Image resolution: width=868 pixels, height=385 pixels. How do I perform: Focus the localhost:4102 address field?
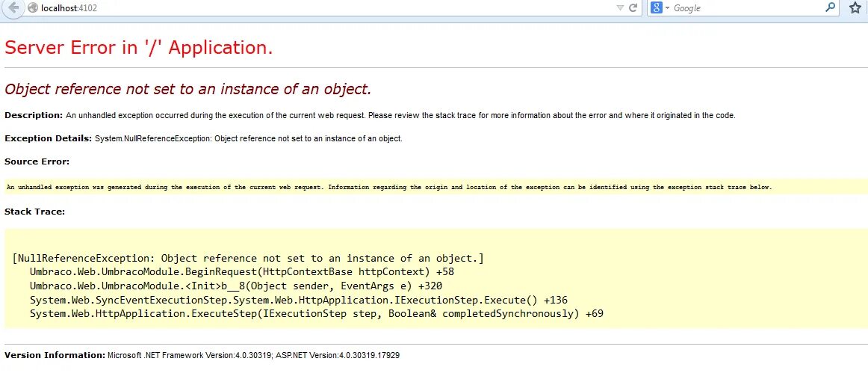tap(326, 7)
